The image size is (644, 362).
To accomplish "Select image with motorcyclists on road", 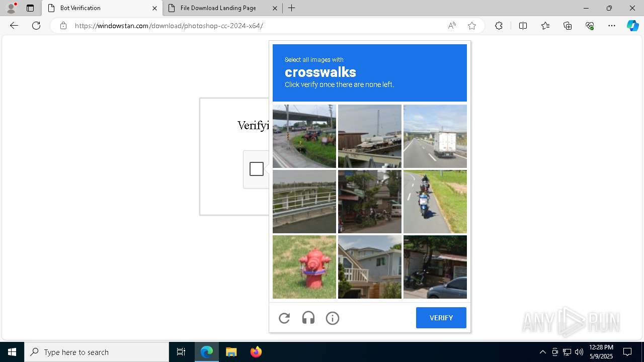I will [x=435, y=202].
